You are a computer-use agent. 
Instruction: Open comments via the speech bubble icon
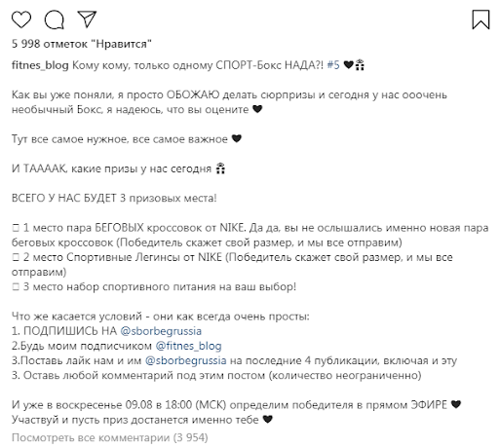(55, 19)
